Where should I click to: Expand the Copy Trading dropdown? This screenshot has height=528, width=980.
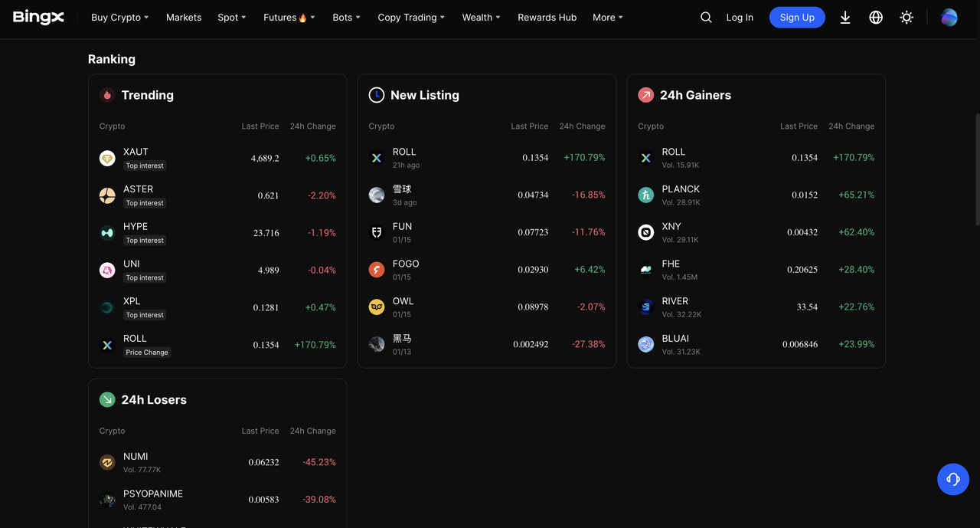(x=411, y=18)
